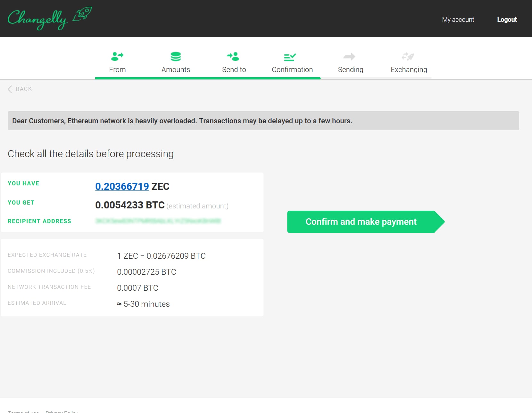The width and height of the screenshot is (532, 413).
Task: Open My account page
Action: [458, 20]
